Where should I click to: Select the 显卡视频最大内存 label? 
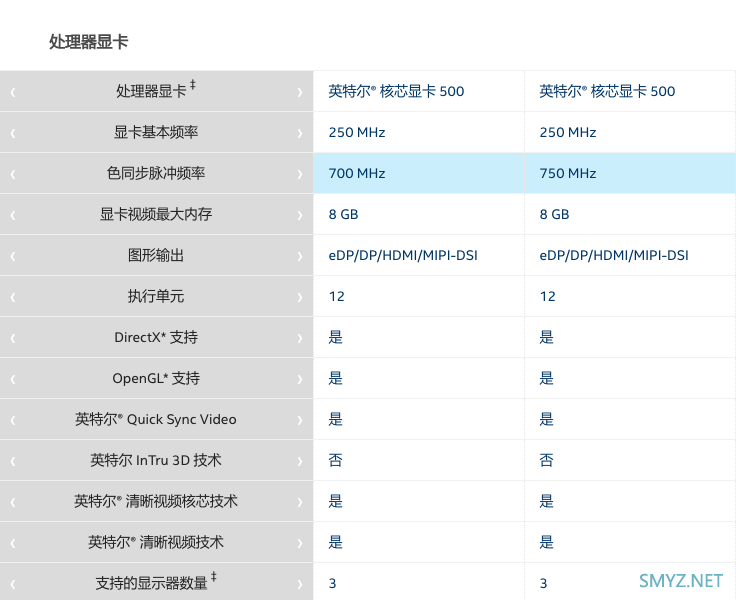pos(156,214)
